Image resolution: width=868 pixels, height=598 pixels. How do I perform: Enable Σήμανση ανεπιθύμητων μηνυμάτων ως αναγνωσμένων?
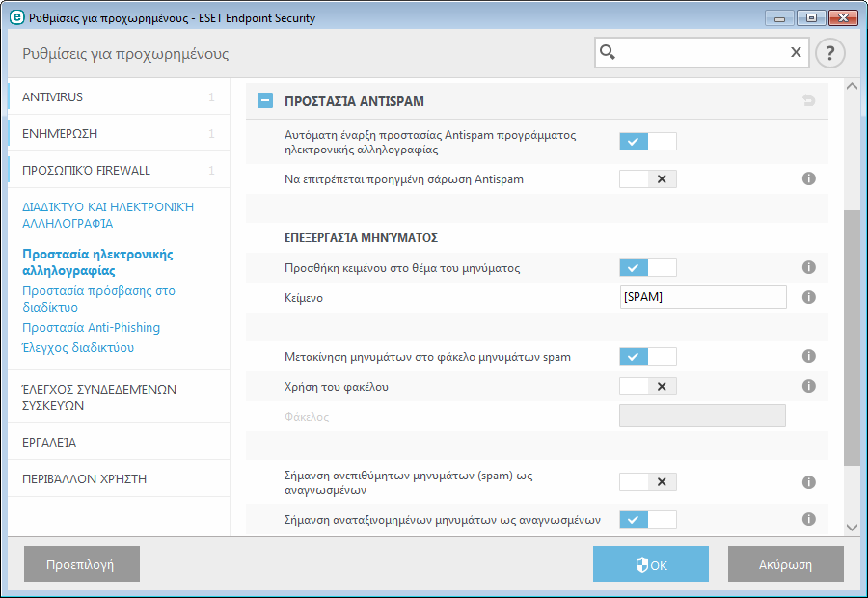pos(648,481)
